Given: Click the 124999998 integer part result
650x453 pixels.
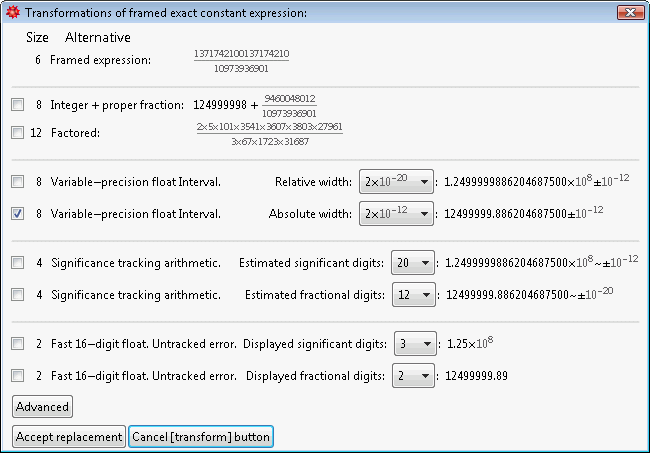Looking at the screenshot, I should [220, 105].
